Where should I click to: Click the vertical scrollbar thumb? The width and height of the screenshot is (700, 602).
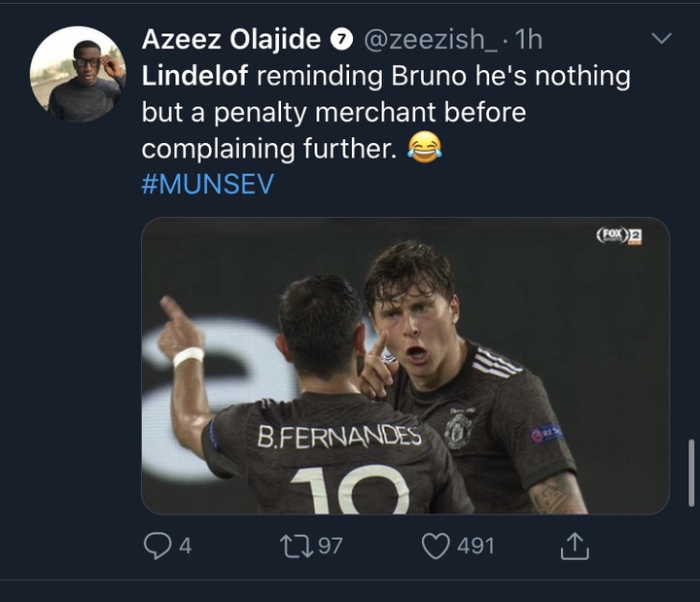[691, 473]
